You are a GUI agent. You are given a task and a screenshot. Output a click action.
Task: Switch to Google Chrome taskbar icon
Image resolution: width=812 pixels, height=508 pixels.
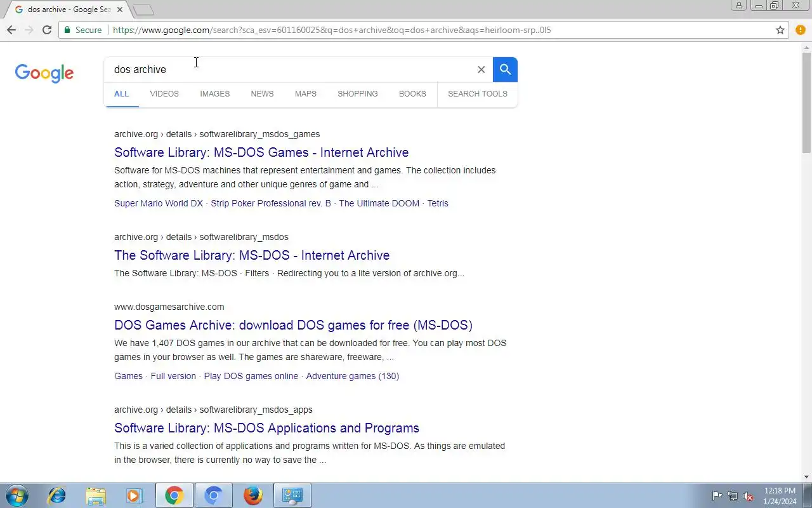(x=174, y=495)
